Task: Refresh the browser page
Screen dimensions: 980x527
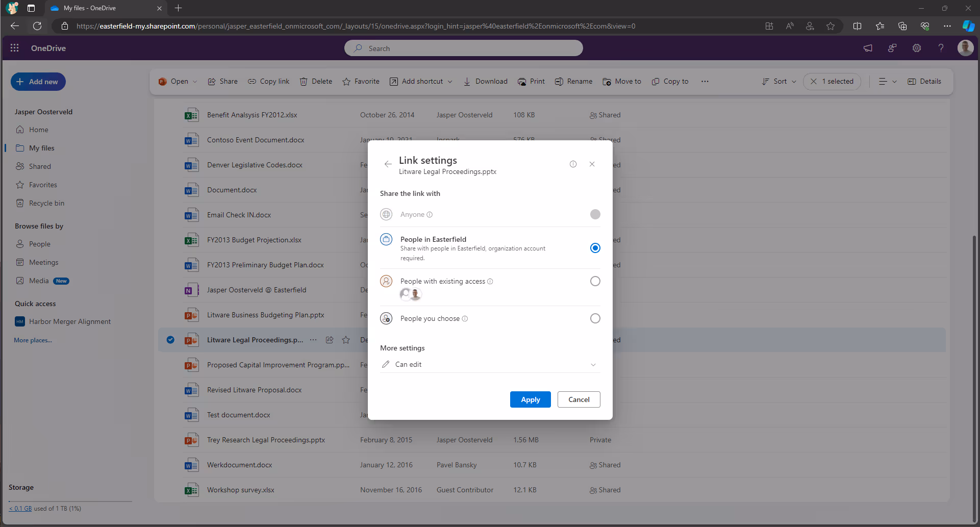Action: pyautogui.click(x=37, y=26)
